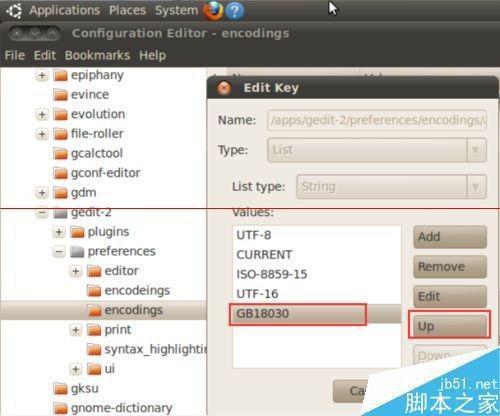Click the editor folder icon
Image resolution: width=500 pixels, height=416 pixels.
point(94,271)
